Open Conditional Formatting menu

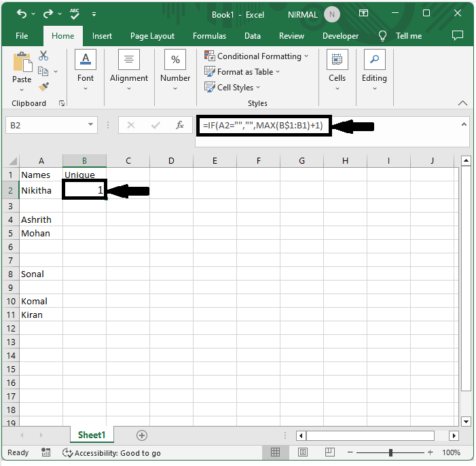(256, 56)
